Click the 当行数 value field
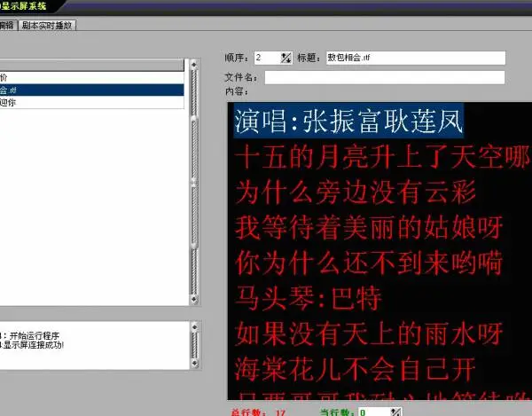 (374, 412)
